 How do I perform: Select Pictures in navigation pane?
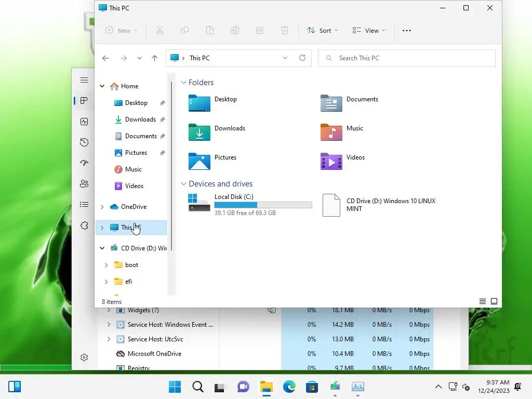(x=136, y=153)
